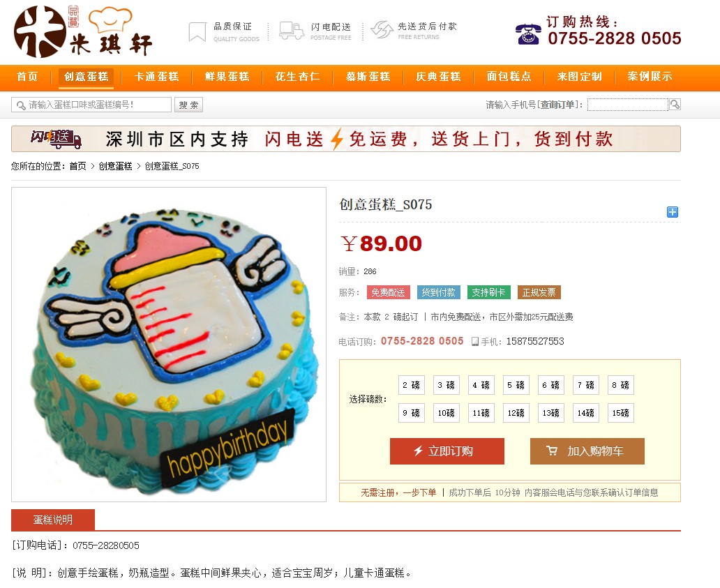Focus the cake flavor search field
720x588 pixels.
pos(91,105)
